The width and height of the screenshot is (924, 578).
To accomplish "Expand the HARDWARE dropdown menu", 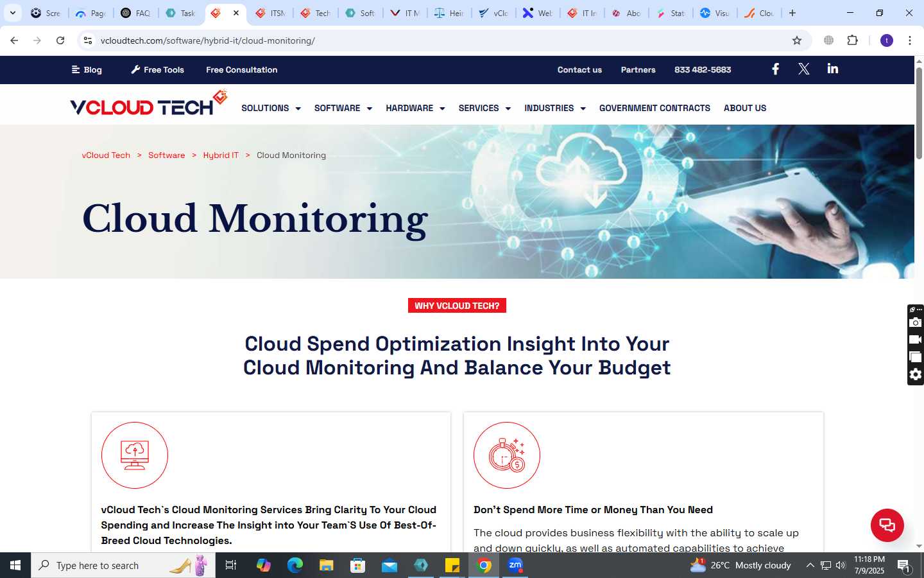I will point(415,108).
